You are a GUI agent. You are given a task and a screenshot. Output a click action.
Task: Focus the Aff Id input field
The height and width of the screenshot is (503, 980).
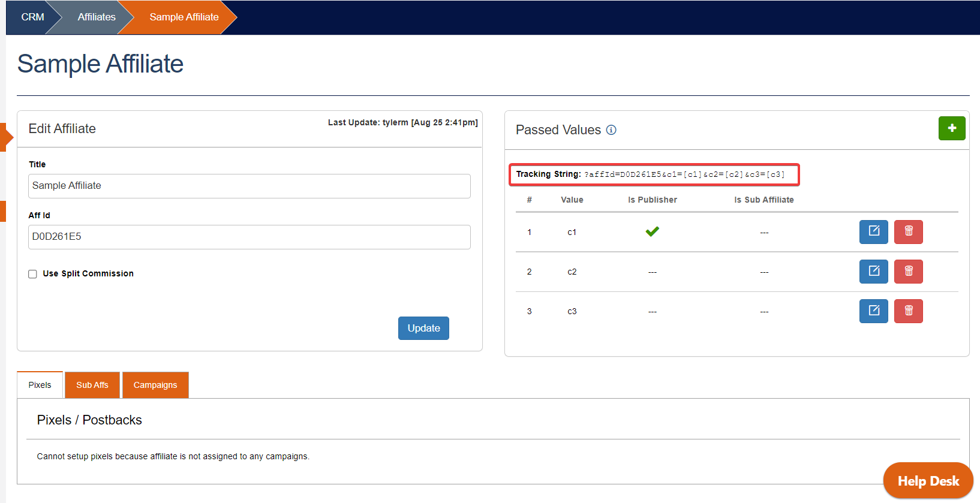coord(249,237)
